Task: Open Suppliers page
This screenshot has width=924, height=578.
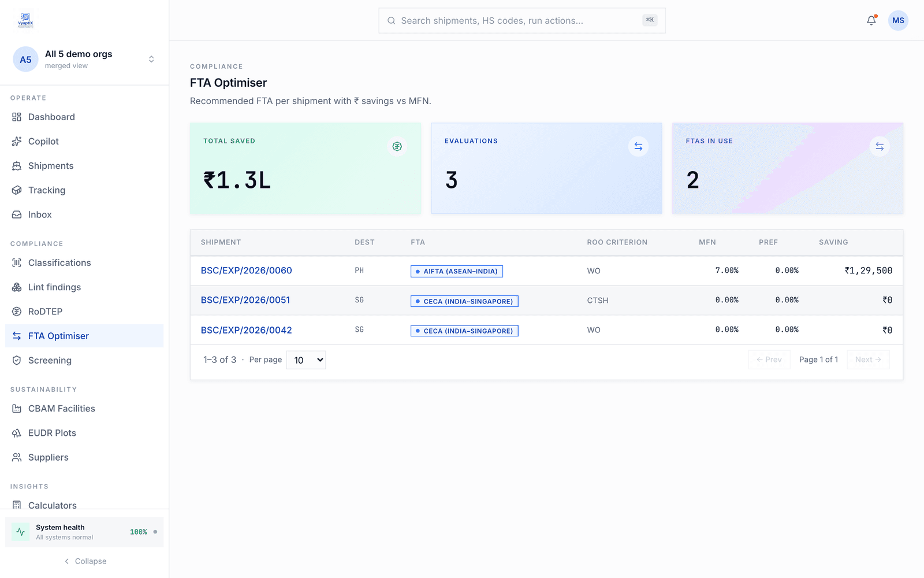Action: [x=84, y=457]
